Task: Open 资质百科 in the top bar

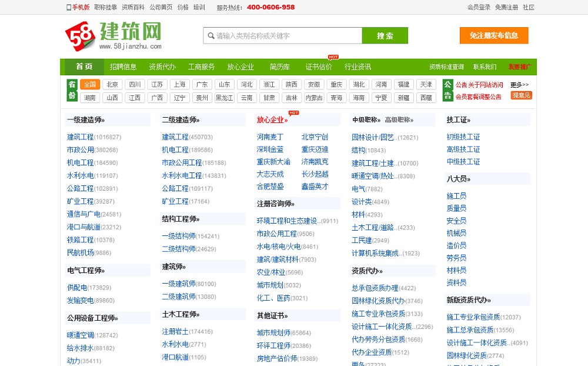Action: pyautogui.click(x=133, y=7)
